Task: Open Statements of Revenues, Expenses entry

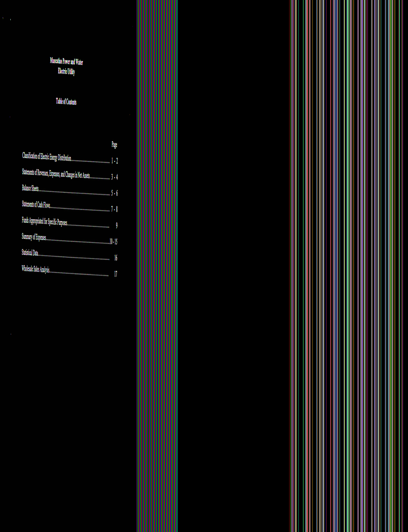Action: pos(56,174)
